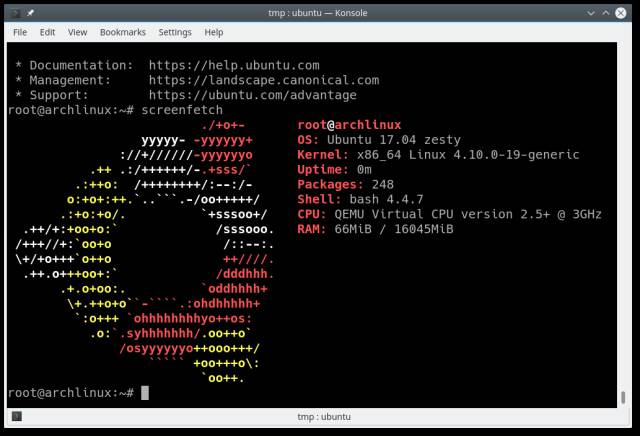This screenshot has width=640, height=436.
Task: Click the terminal tab icon at bottom-left
Action: coord(17,416)
